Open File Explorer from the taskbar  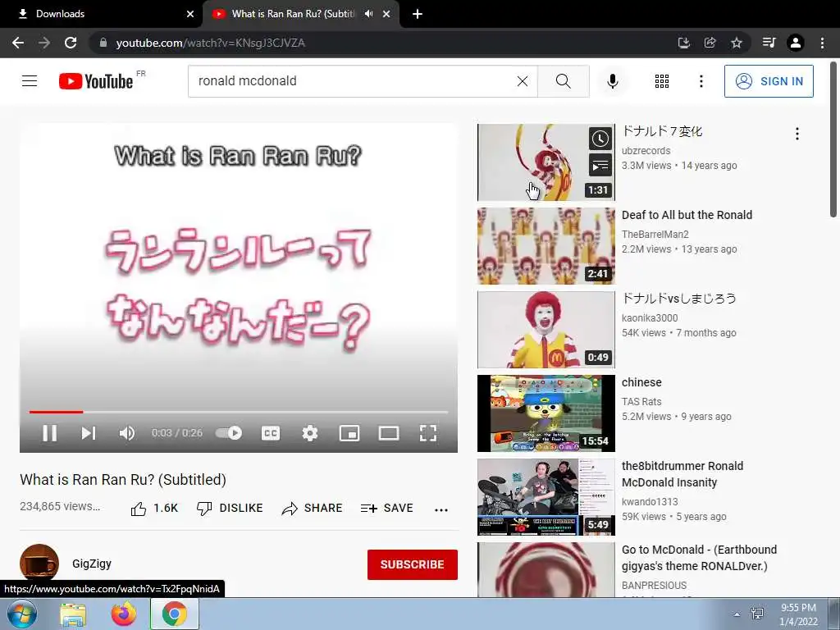pyautogui.click(x=73, y=614)
